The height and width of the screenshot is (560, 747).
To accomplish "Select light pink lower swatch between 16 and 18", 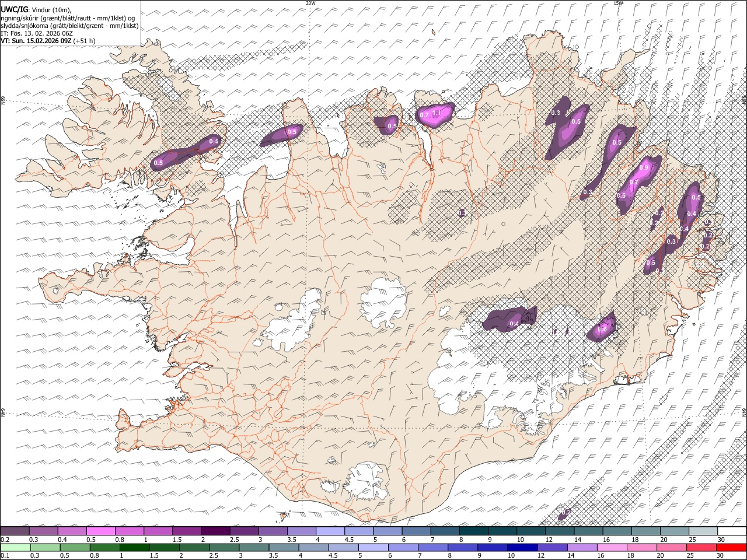I will (x=612, y=547).
